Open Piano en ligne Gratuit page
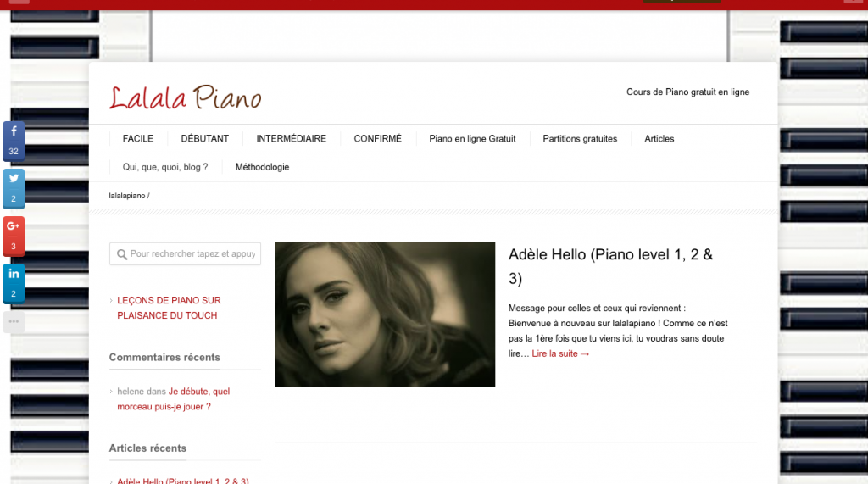The image size is (868, 484). pyautogui.click(x=472, y=138)
